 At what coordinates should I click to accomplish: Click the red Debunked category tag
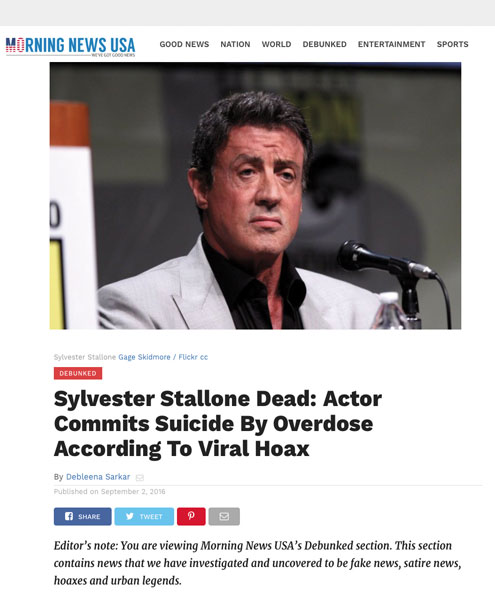[x=78, y=373]
